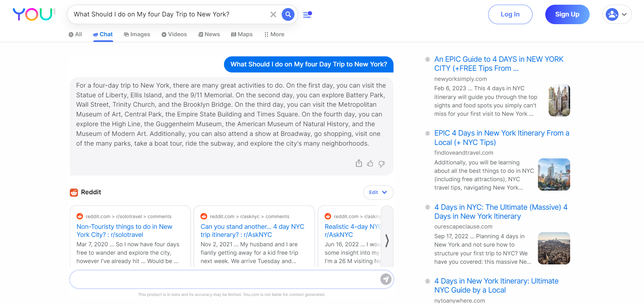Clear the search query with X icon

(x=273, y=14)
